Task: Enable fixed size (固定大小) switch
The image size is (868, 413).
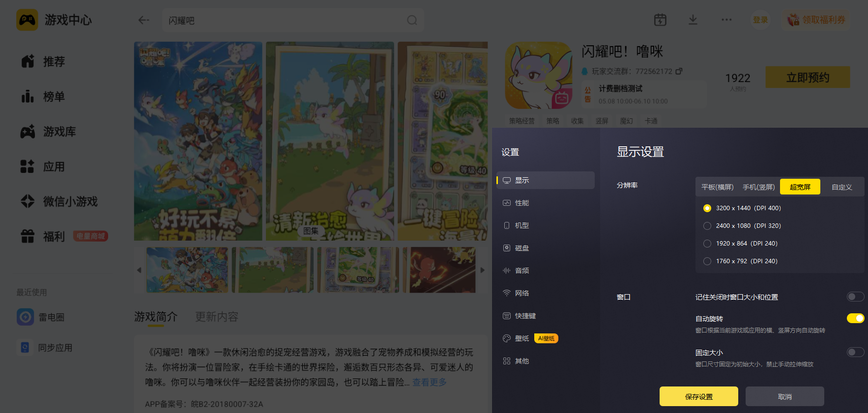Action: point(855,352)
